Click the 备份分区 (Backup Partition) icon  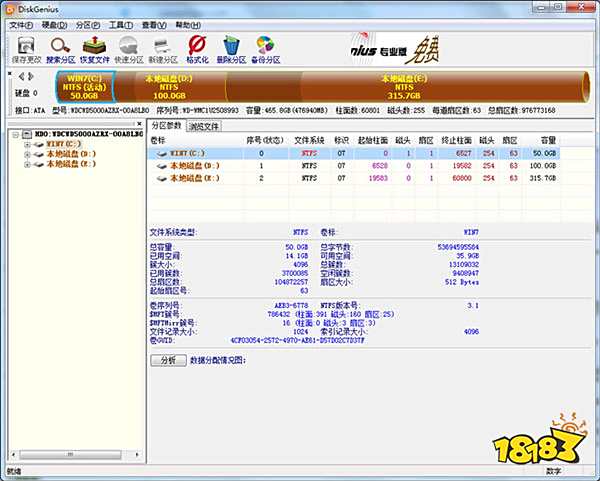(266, 48)
